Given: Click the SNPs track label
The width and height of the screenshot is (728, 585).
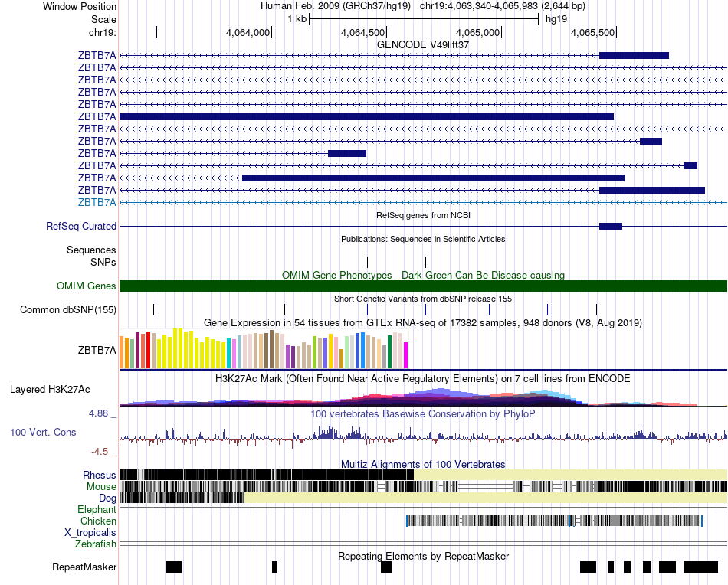Looking at the screenshot, I should [x=103, y=262].
